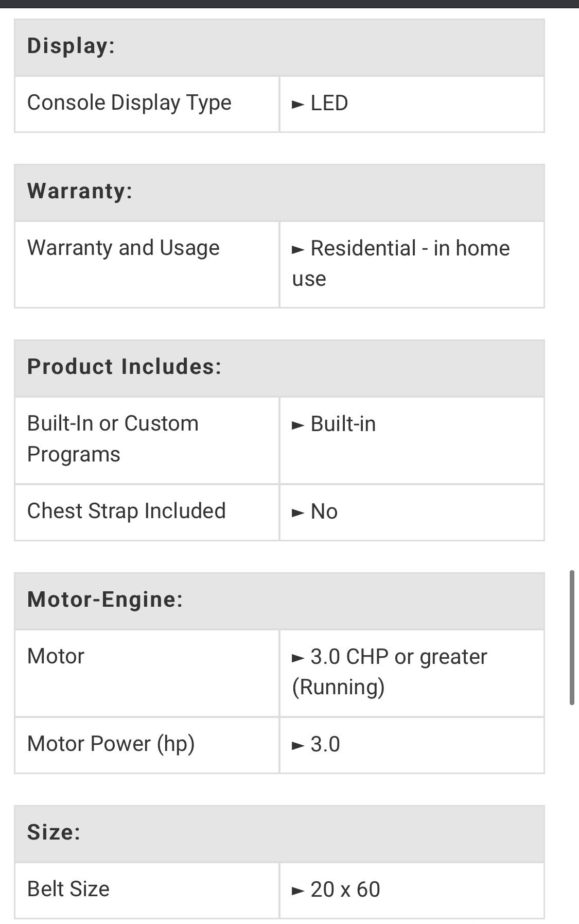
Task: Tap the Product Includes section header
Action: (124, 367)
